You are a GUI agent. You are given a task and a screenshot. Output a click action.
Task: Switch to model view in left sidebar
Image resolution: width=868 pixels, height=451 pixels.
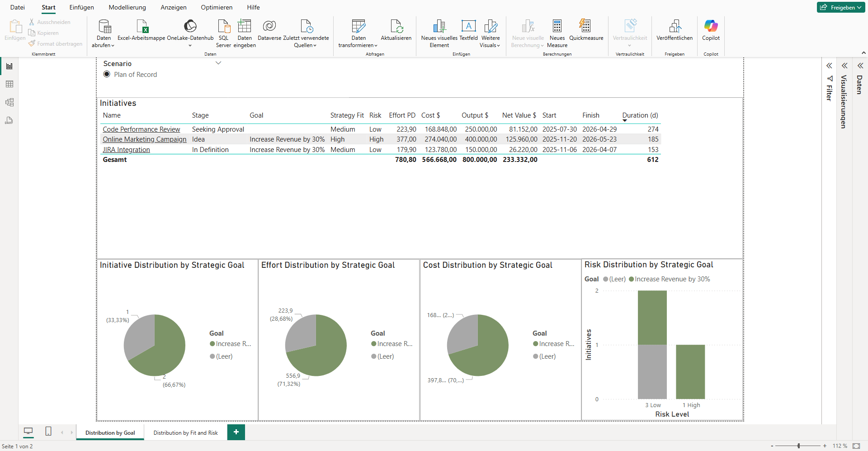point(9,102)
